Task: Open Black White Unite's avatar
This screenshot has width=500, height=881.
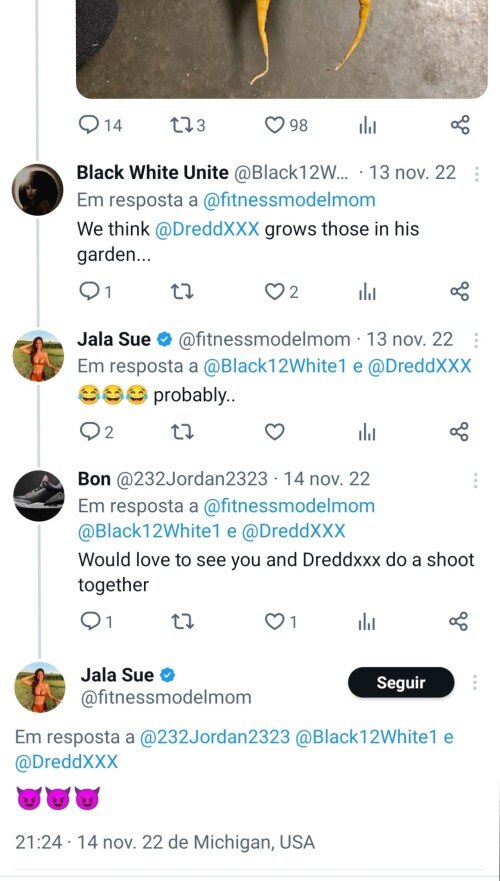Action: (x=38, y=189)
